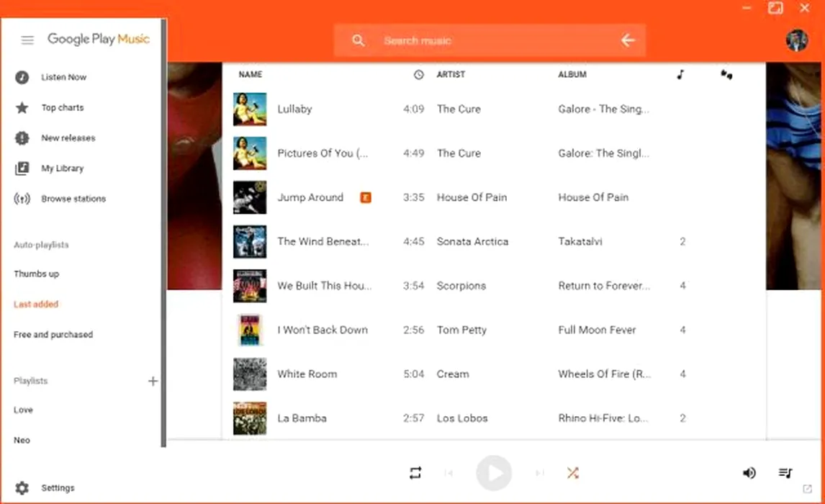Open New releases section
The image size is (825, 504).
point(68,138)
